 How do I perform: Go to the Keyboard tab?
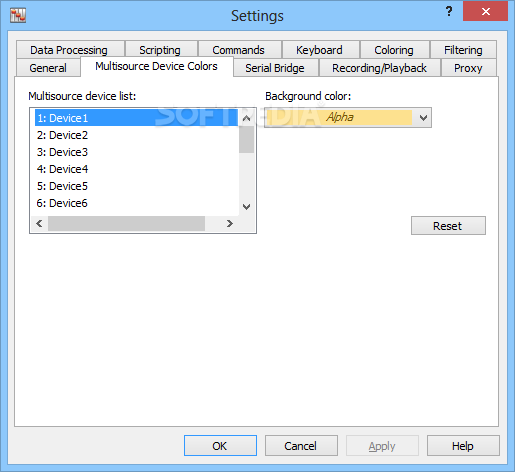320,50
